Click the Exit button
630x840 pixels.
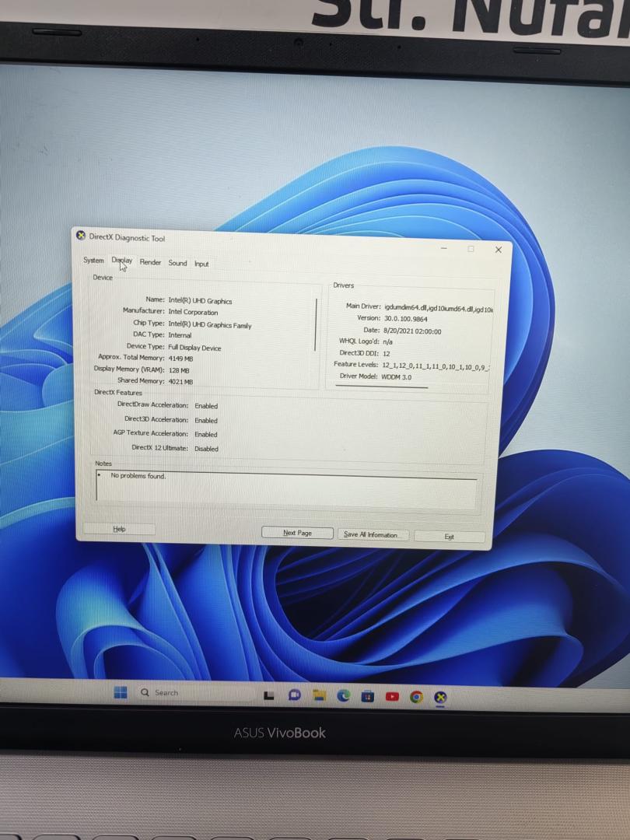pos(450,536)
